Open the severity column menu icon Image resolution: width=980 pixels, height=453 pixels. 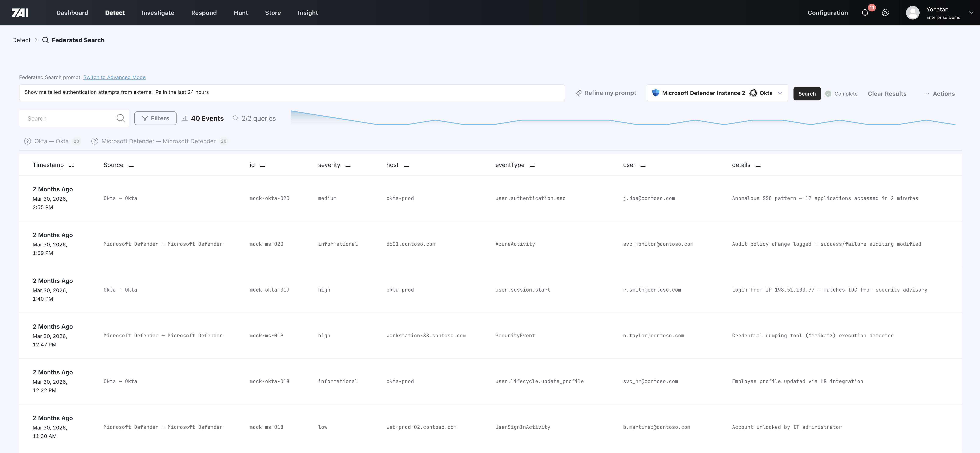(348, 165)
